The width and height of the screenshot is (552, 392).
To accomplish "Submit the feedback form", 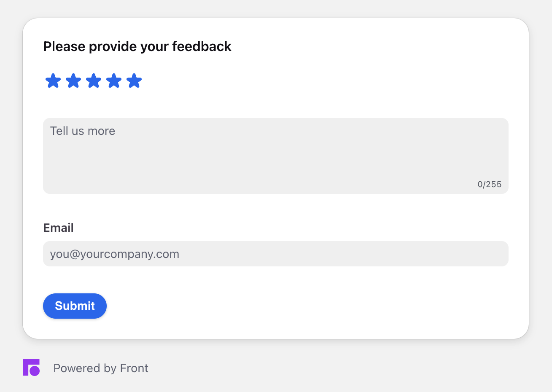I will click(75, 306).
